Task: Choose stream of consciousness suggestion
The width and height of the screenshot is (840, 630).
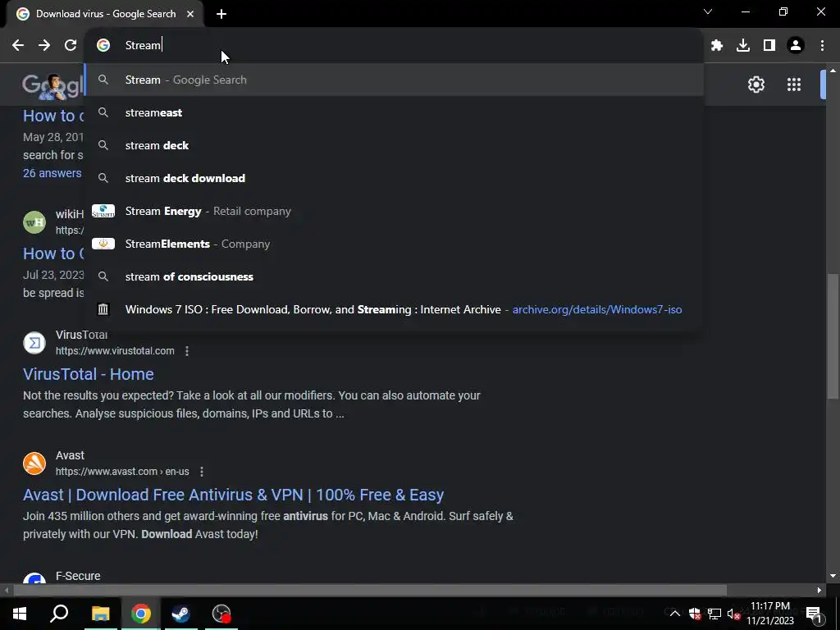Action: 394,276
